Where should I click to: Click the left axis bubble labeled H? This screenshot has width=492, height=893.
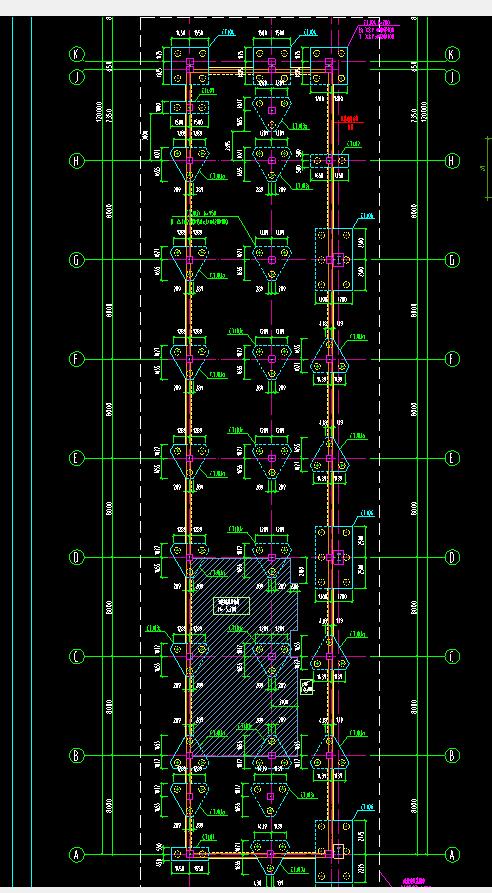pyautogui.click(x=77, y=161)
